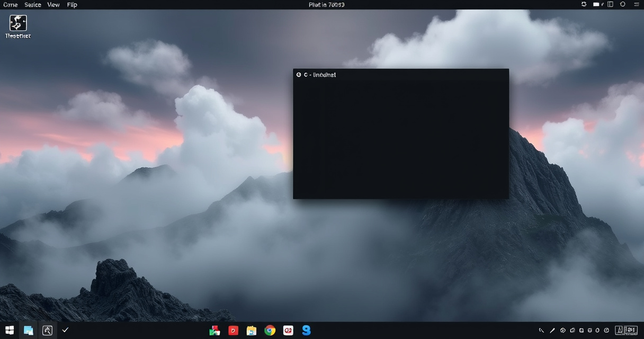Click the battery indicator in top bar
The height and width of the screenshot is (339, 644).
597,4
